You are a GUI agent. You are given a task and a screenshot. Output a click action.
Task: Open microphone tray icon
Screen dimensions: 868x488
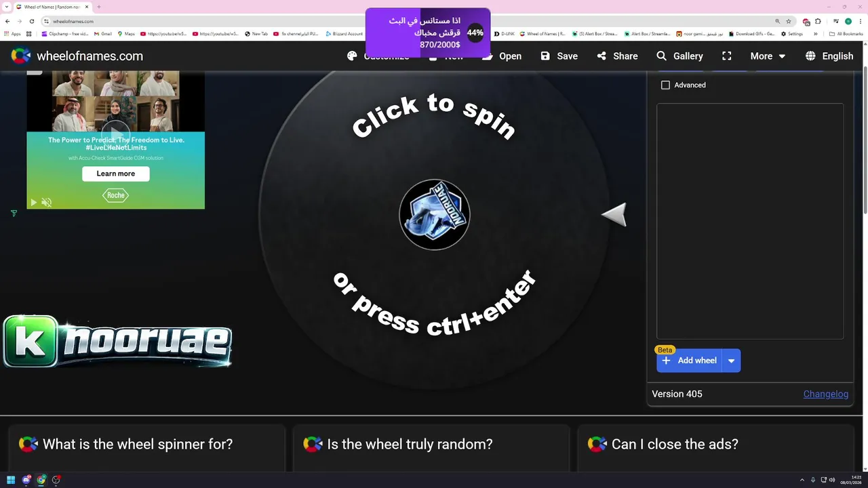pos(812,480)
